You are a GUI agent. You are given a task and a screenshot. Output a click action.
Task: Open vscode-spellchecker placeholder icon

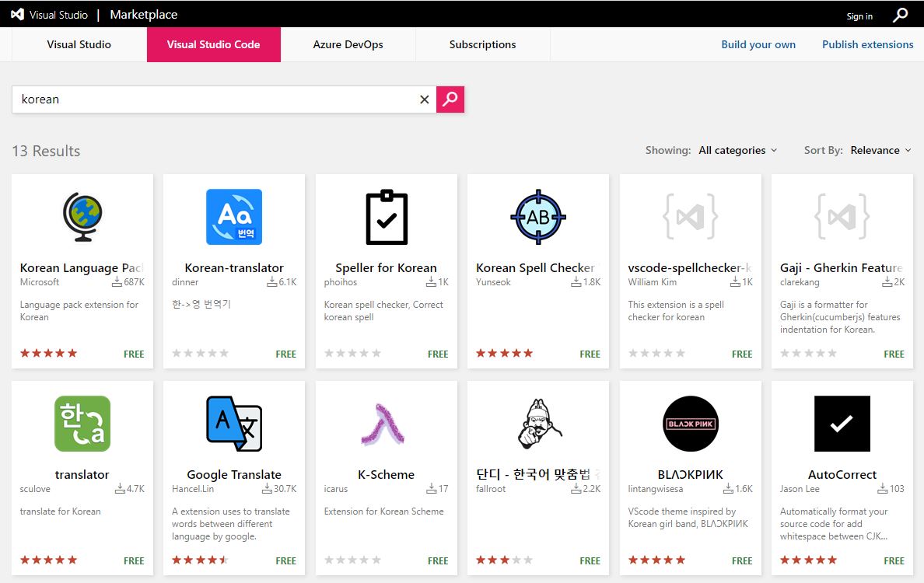pyautogui.click(x=691, y=217)
